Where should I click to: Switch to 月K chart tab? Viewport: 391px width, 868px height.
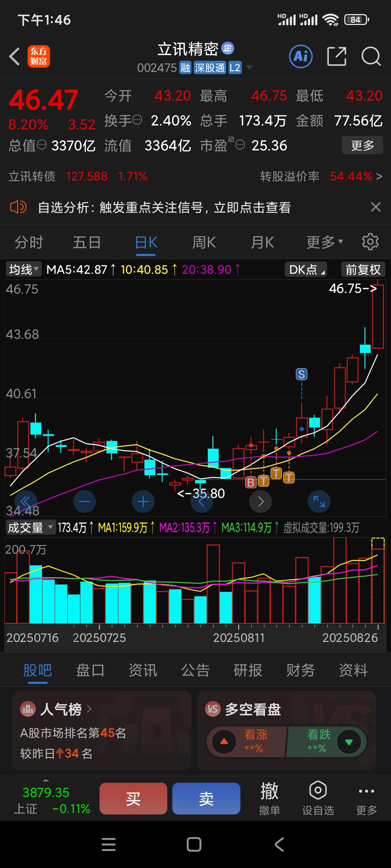(262, 242)
